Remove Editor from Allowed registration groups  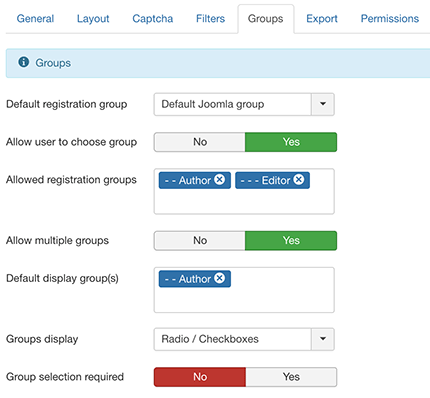click(x=299, y=180)
